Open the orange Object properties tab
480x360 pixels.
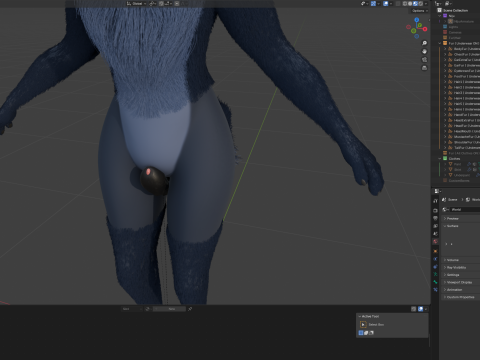click(x=435, y=251)
